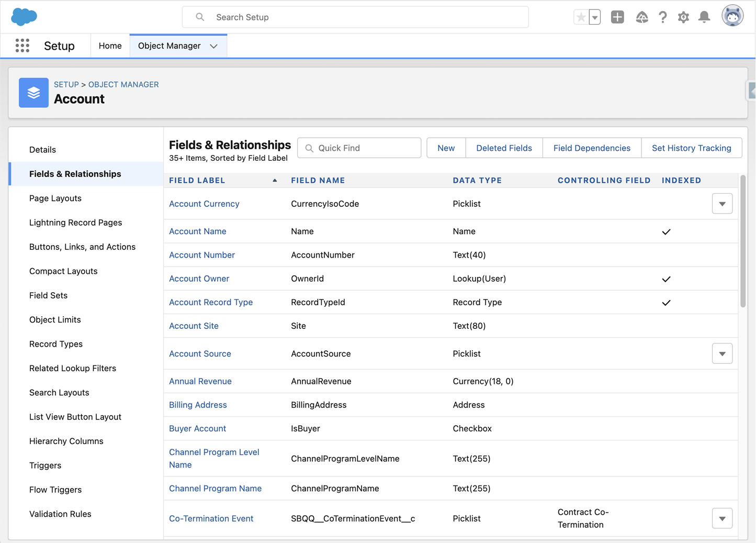Click the fields list vertical scrollbar
Screen dimensions: 756x543
[x=743, y=241]
